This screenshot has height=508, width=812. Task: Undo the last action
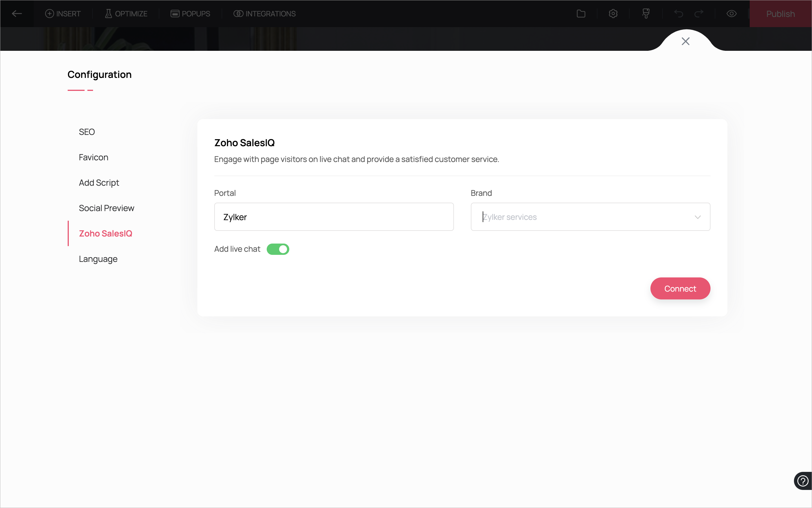678,14
